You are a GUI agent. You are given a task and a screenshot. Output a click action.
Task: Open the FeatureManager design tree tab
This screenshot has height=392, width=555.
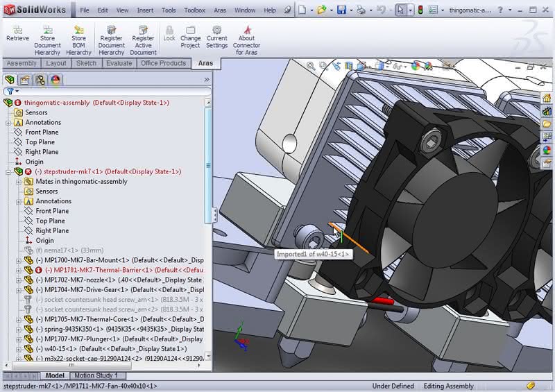(10, 80)
